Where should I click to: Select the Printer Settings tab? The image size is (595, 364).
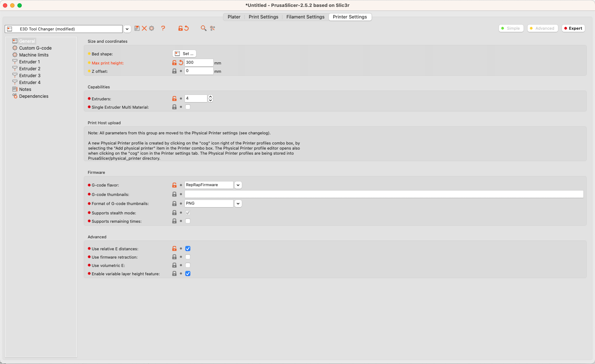(350, 17)
